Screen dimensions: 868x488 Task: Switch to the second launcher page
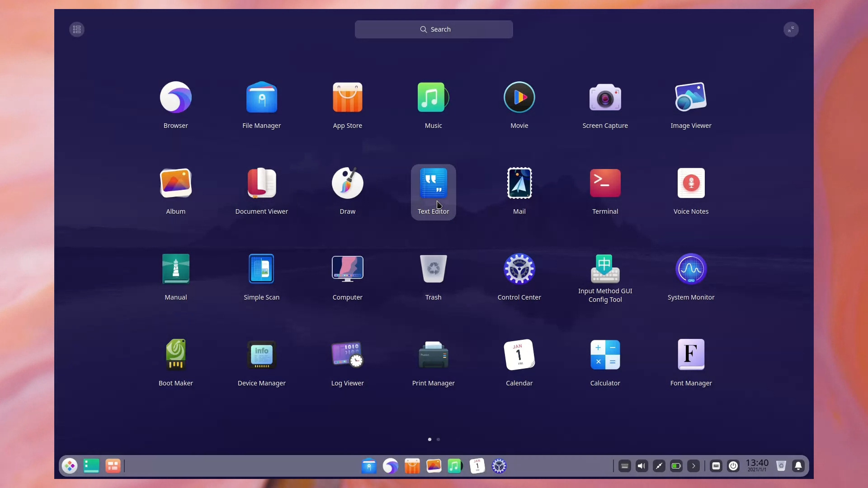pyautogui.click(x=439, y=439)
